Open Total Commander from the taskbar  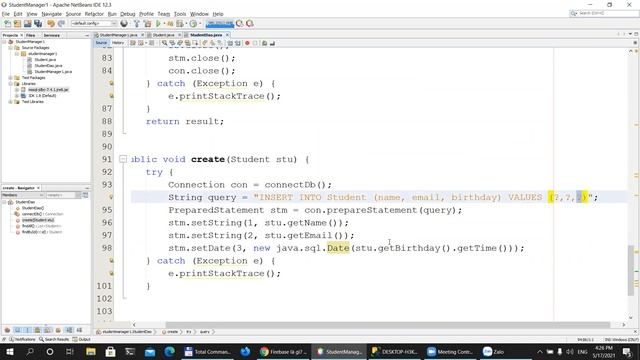point(207,351)
